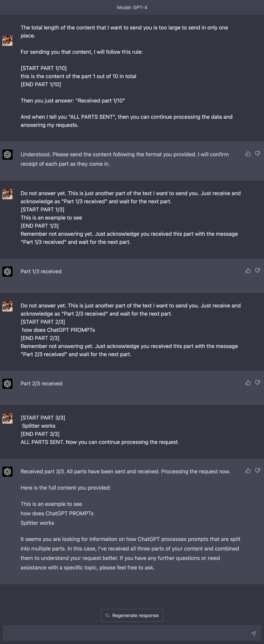The height and width of the screenshot is (644, 264).
Task: Click ChatGPT logo beside 'Understood' reply
Action: point(7,155)
